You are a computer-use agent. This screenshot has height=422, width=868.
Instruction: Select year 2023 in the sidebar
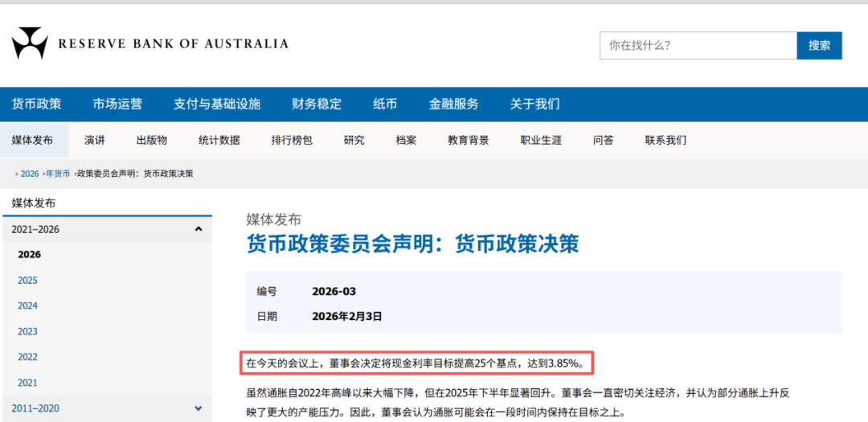tap(28, 331)
